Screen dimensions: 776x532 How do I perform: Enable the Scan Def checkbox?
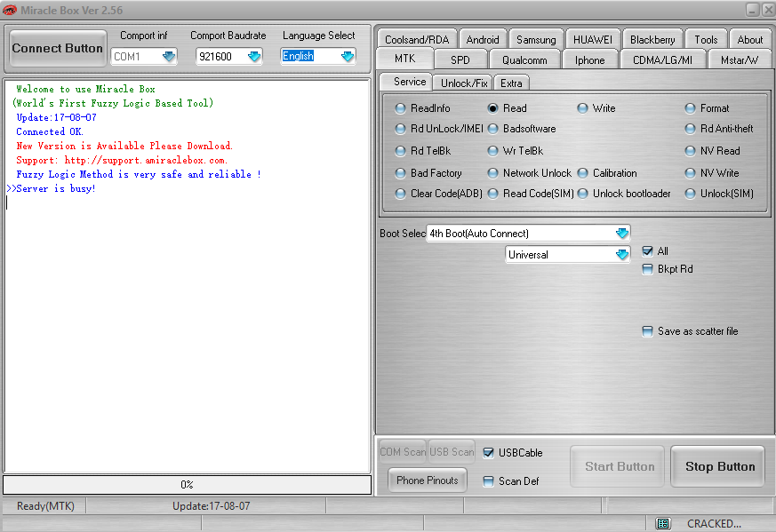click(x=489, y=481)
